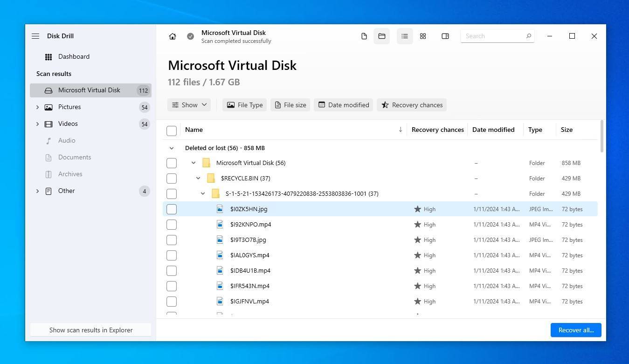Click the S-1-5-21 folder icon
This screenshot has height=364, width=629.
click(215, 193)
